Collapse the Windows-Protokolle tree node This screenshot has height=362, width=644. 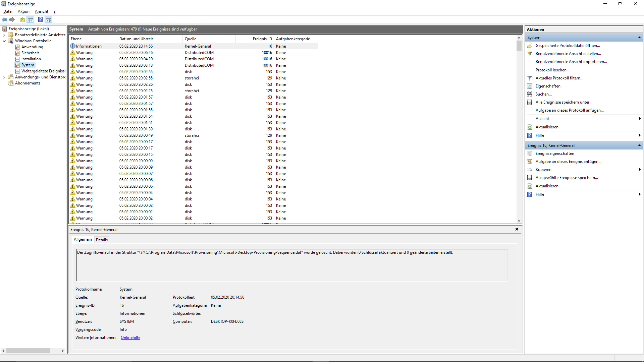4,41
